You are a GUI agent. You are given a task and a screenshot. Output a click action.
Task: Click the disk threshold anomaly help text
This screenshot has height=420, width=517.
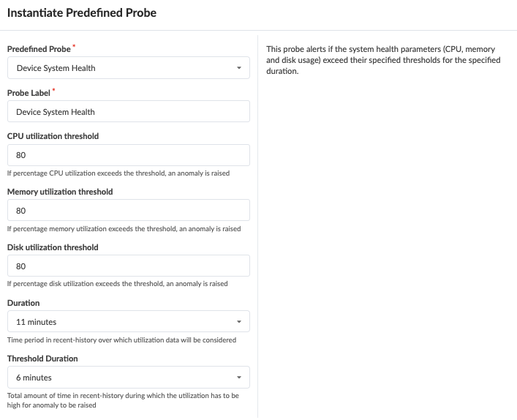[x=117, y=284]
